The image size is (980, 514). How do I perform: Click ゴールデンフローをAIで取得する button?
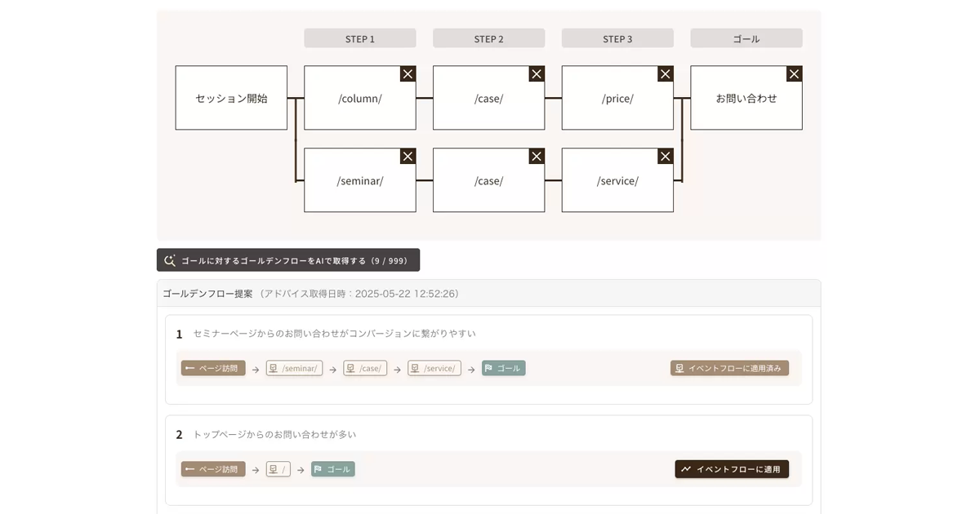[x=288, y=260]
